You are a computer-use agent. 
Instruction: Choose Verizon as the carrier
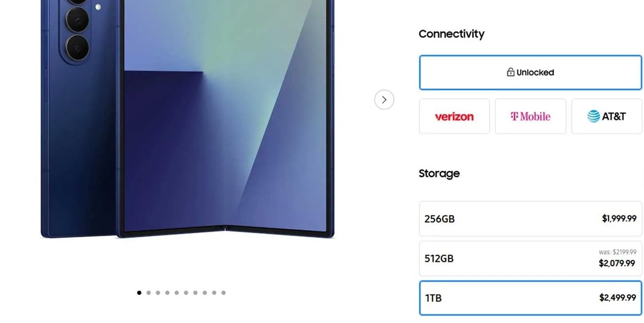click(454, 116)
